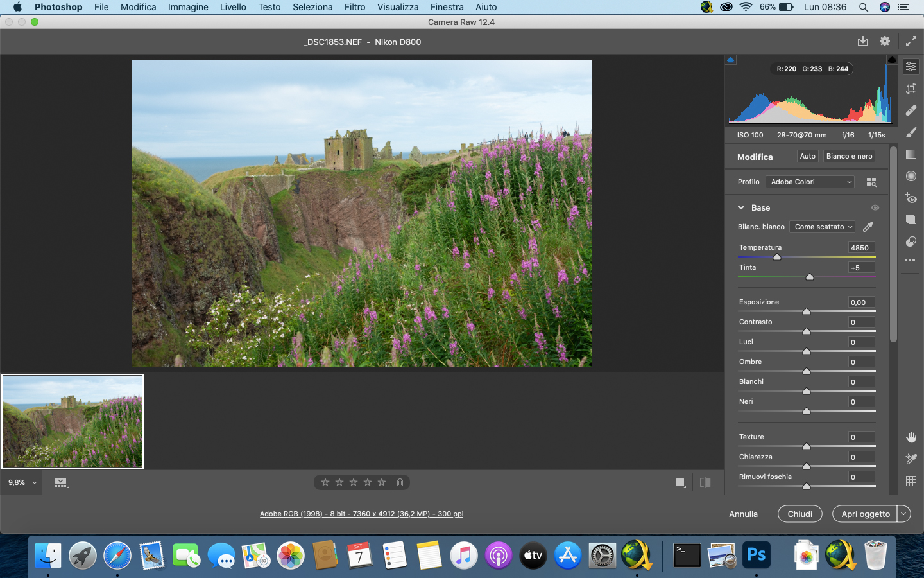Viewport: 924px width, 578px height.
Task: Click the Bianco e nero button
Action: [849, 157]
